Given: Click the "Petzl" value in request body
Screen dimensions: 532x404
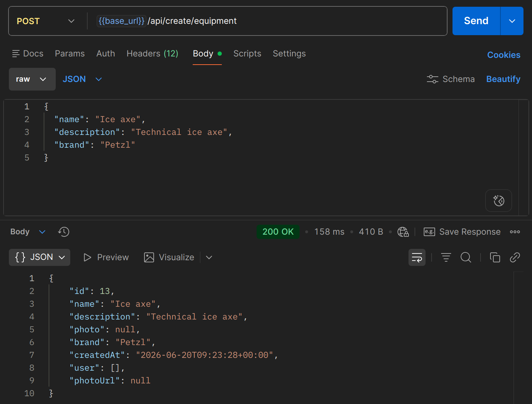Looking at the screenshot, I should coord(118,145).
